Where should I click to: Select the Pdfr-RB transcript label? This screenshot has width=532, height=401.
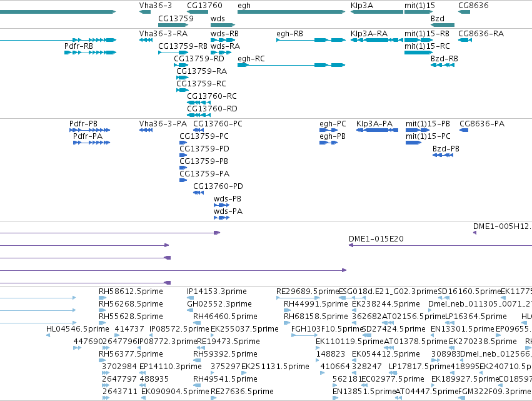point(78,46)
